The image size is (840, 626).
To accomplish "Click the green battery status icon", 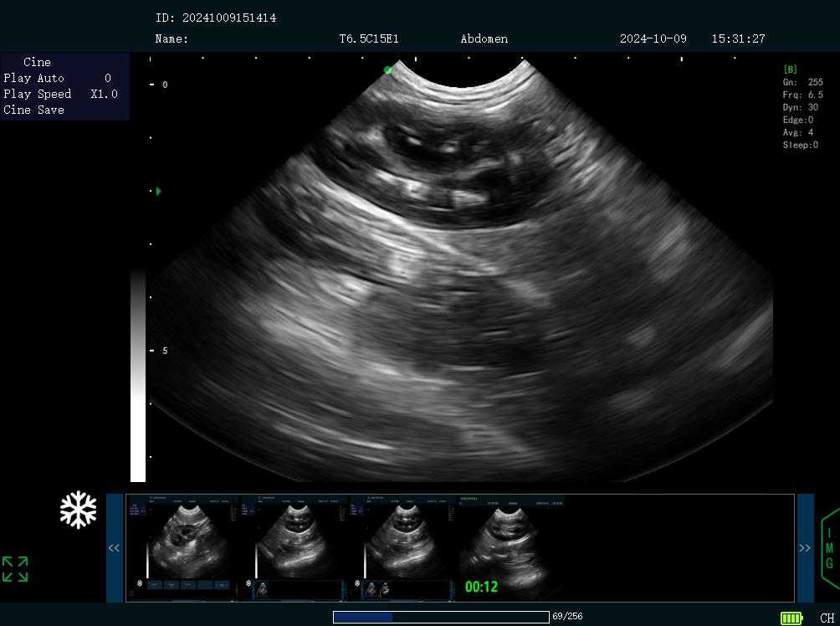I will click(791, 618).
